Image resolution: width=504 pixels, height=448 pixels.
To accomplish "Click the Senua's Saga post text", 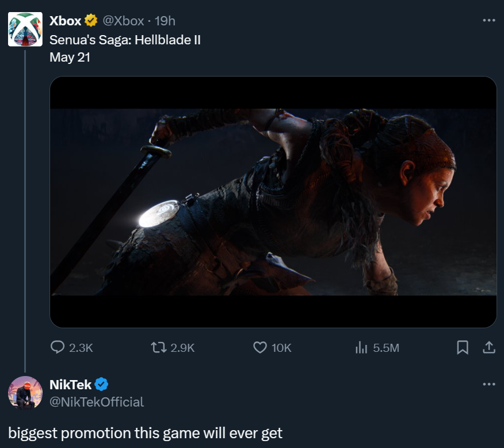I will (x=125, y=40).
